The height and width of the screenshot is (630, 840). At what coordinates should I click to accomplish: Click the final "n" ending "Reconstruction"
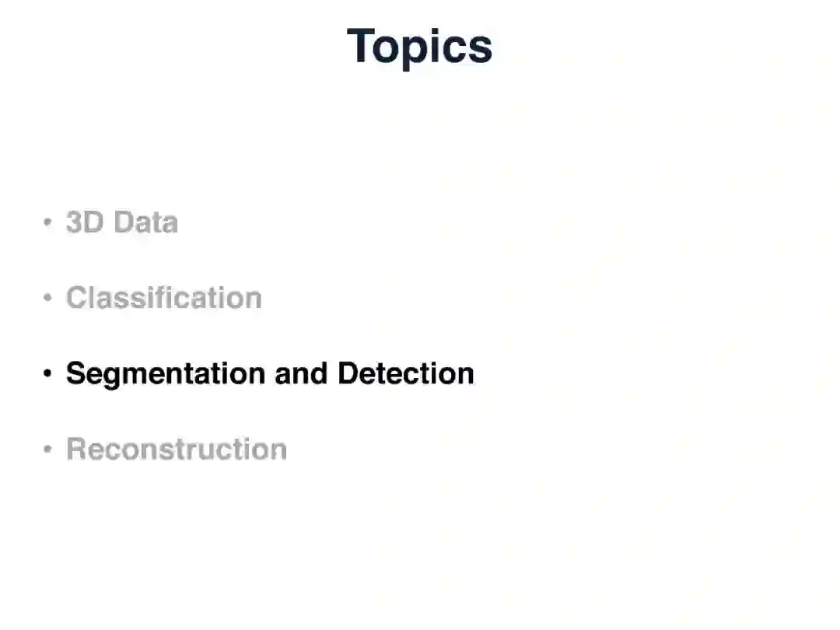pyautogui.click(x=278, y=451)
